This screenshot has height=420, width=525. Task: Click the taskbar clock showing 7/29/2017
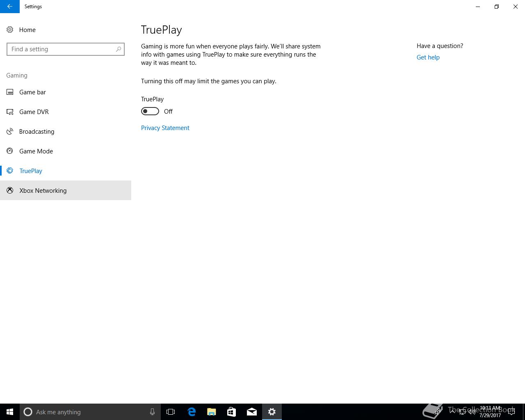click(490, 412)
